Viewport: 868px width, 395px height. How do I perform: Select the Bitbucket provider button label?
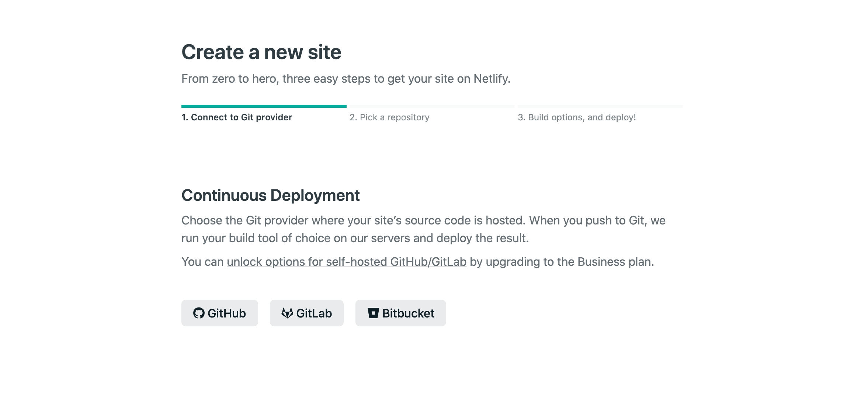[x=408, y=313]
